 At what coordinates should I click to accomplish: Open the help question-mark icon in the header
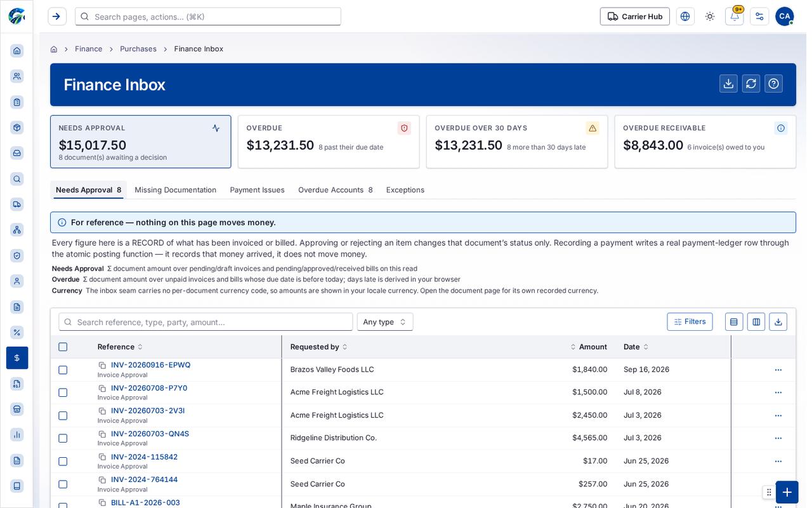[x=773, y=84]
